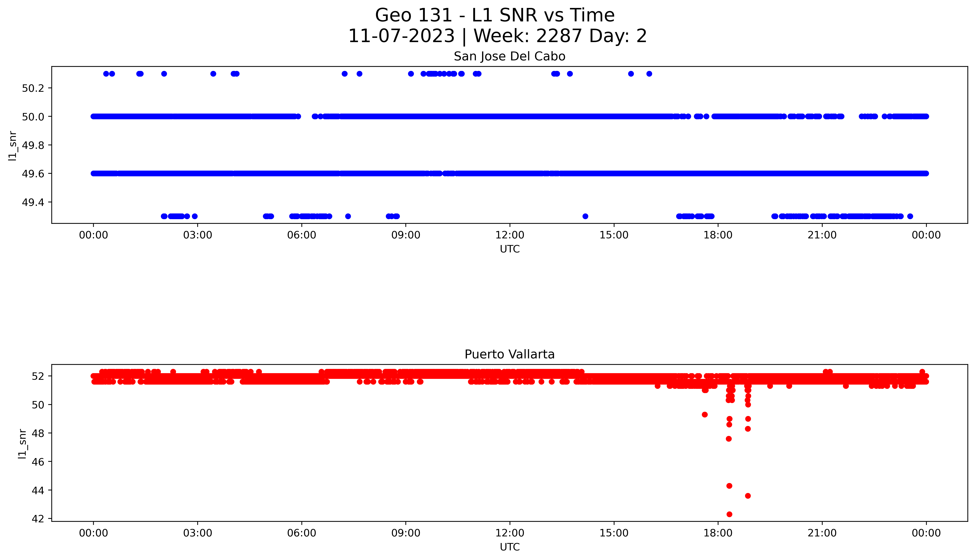Click the 46 y-axis label in bottom plot
The height and width of the screenshot is (560, 975).
(38, 462)
